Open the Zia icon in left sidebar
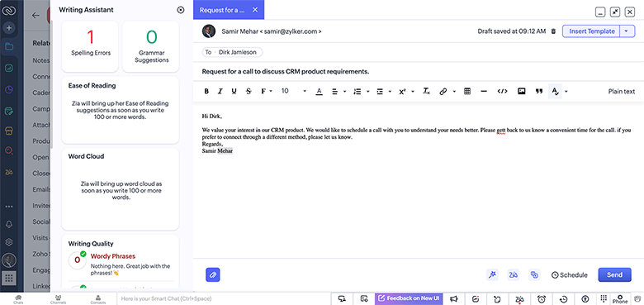This screenshot has width=644, height=305. pos(9,172)
